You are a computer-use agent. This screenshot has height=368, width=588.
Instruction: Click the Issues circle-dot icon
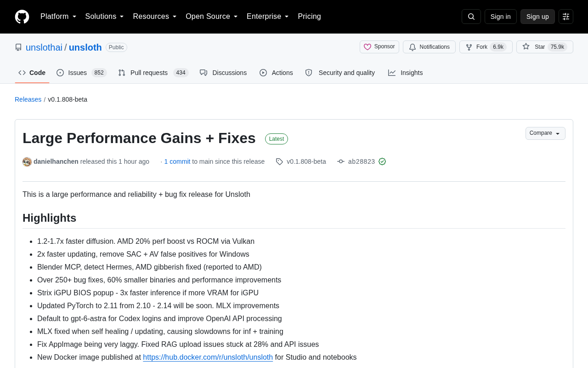(x=60, y=73)
